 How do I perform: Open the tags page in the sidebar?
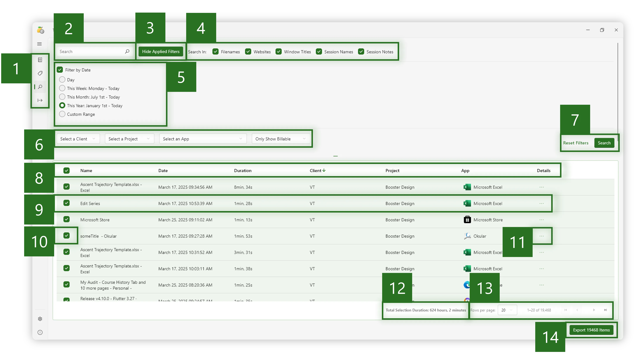(40, 73)
